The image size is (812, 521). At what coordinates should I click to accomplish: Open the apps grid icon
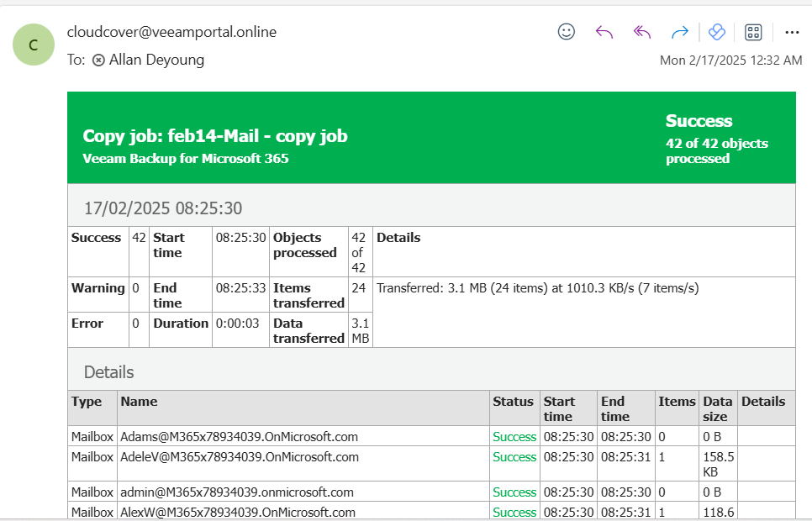[x=753, y=32]
